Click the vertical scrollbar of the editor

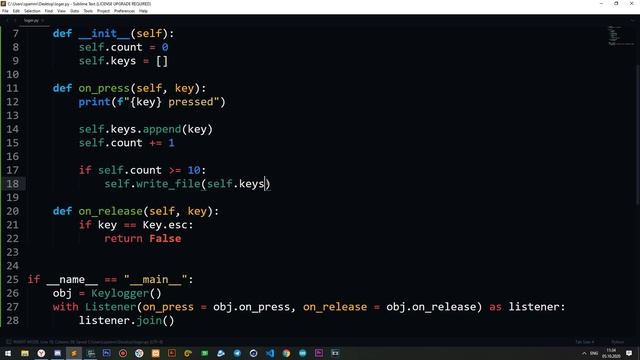point(638,135)
